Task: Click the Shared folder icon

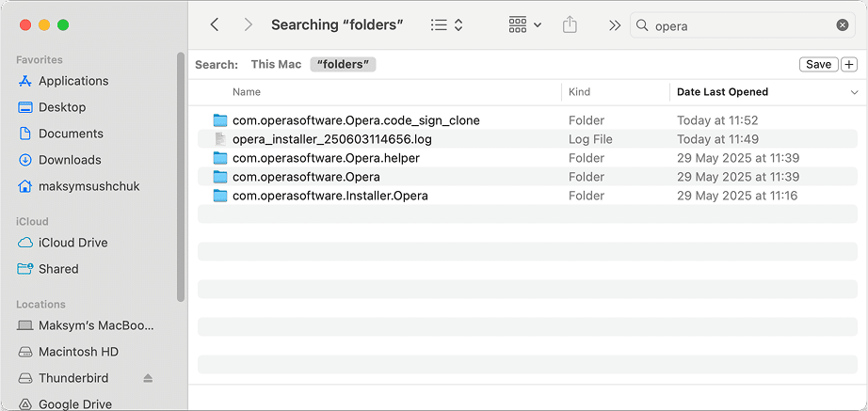Action: coord(24,269)
